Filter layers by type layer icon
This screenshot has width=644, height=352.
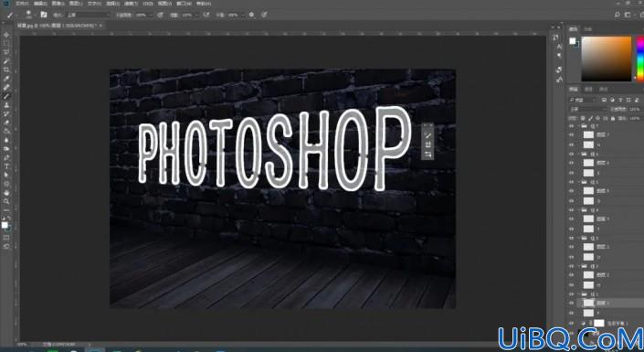point(620,100)
